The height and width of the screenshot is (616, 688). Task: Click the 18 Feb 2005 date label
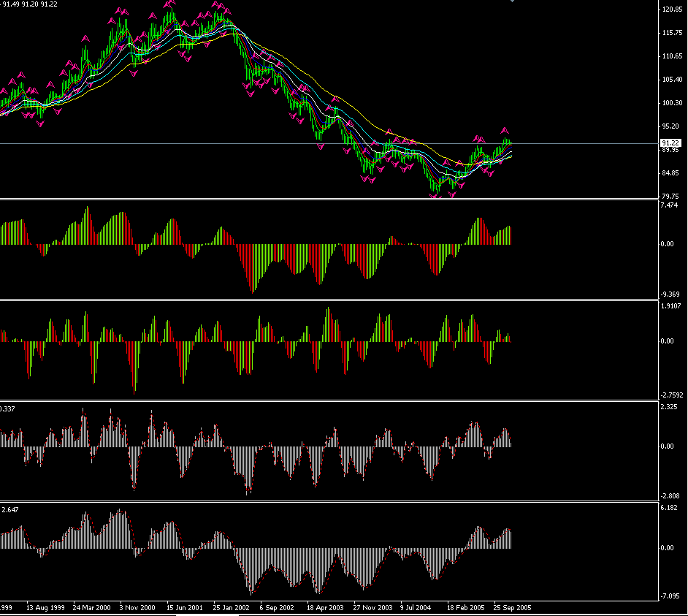(465, 608)
